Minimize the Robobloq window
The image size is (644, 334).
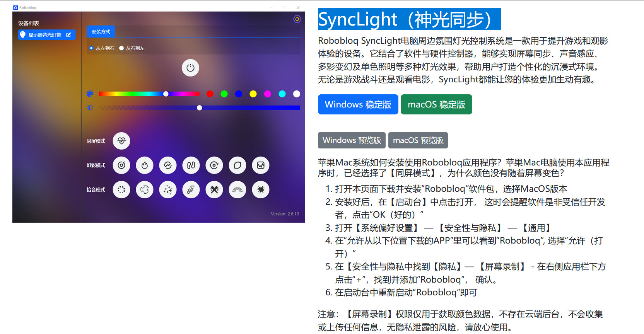click(272, 8)
